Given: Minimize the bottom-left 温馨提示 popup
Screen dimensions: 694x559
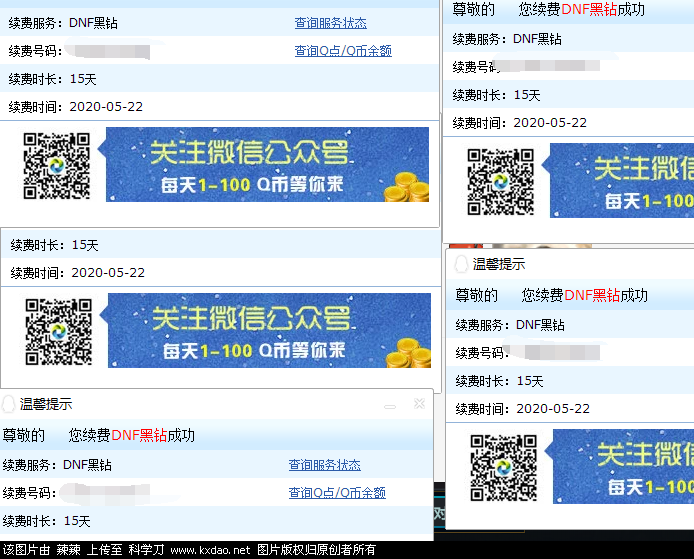Looking at the screenshot, I should 390,406.
